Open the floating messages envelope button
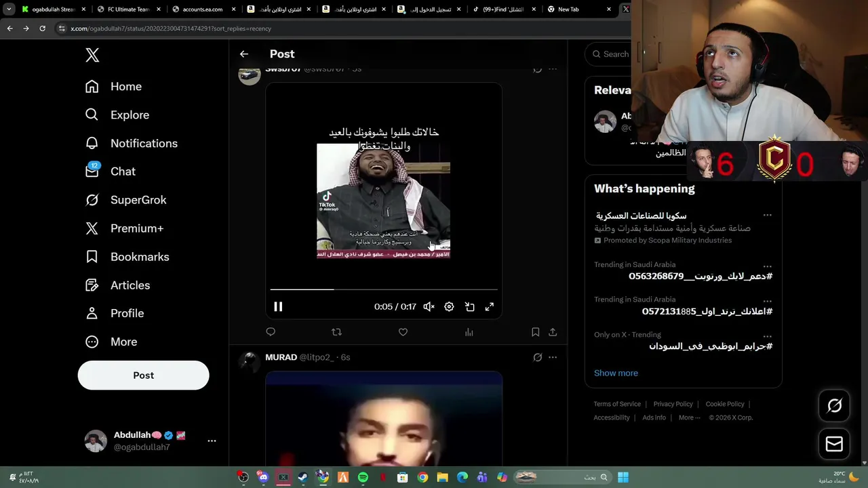 coord(834,444)
